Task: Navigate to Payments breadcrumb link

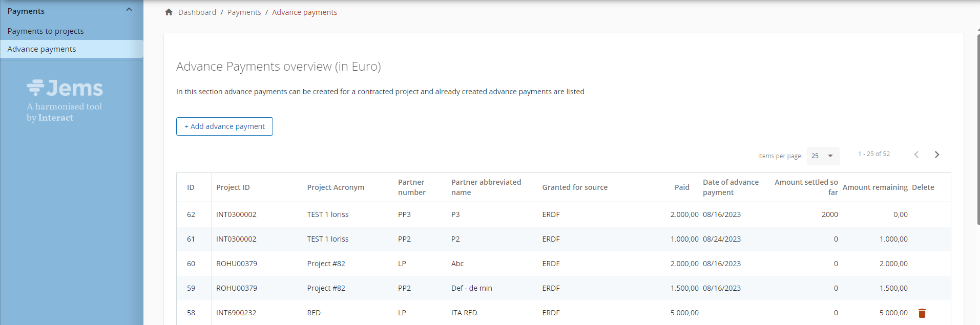Action: (x=244, y=12)
